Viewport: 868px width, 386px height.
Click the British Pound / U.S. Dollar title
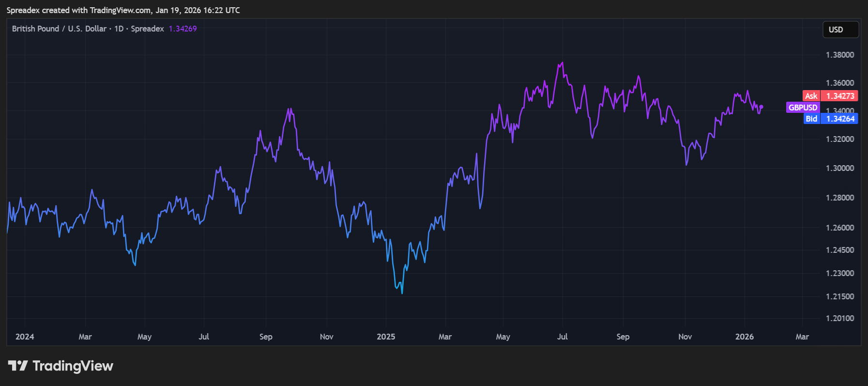59,29
